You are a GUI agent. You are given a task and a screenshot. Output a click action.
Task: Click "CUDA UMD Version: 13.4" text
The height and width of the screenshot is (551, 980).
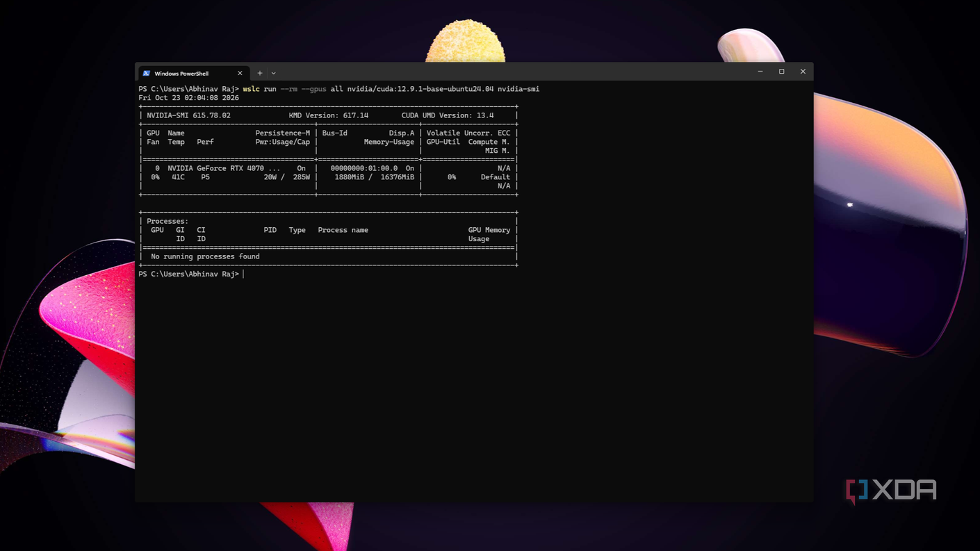448,115
